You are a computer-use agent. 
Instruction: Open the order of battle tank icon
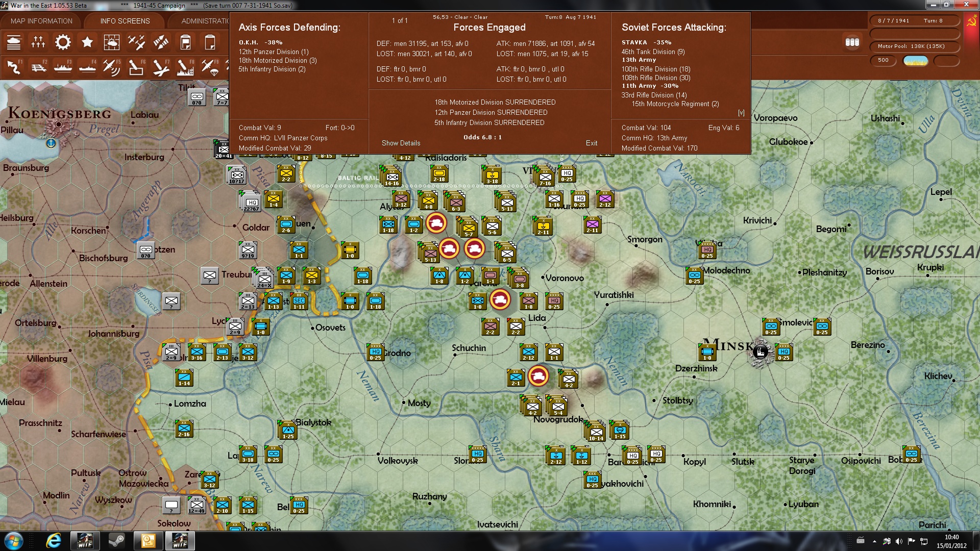click(14, 42)
